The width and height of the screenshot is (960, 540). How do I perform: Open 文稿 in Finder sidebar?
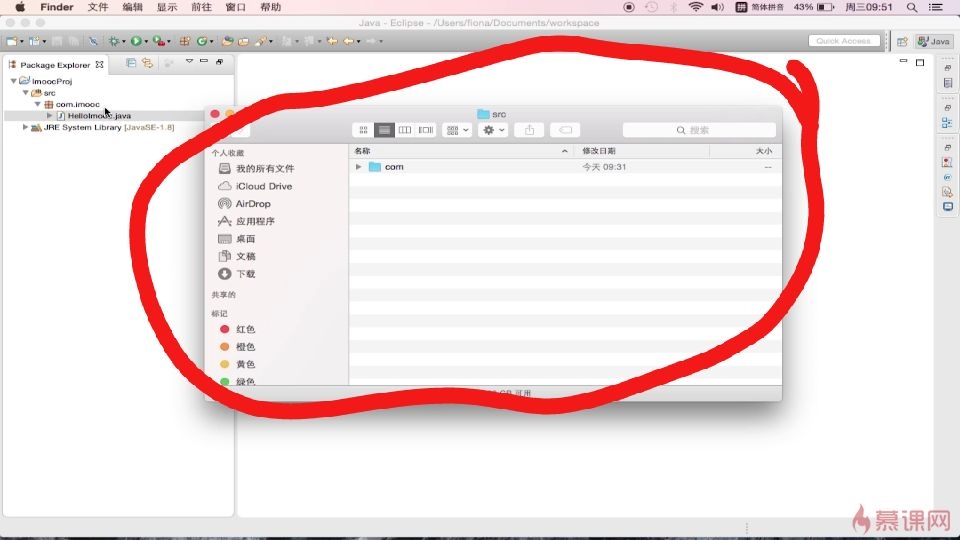click(x=237, y=257)
